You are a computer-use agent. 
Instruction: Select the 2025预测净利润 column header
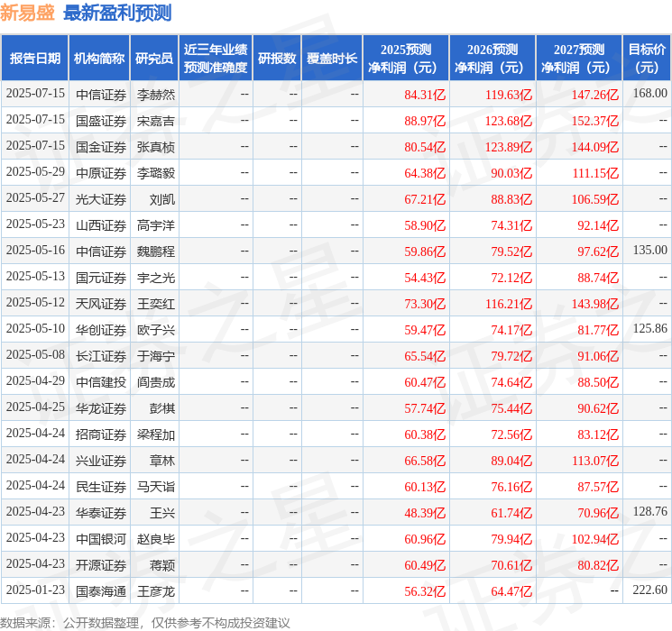coord(406,59)
